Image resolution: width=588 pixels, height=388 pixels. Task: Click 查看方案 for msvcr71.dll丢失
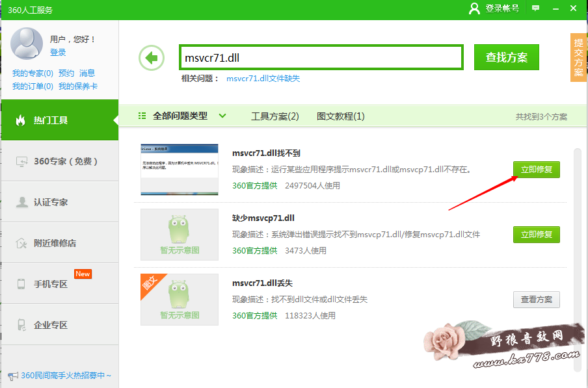tap(536, 300)
